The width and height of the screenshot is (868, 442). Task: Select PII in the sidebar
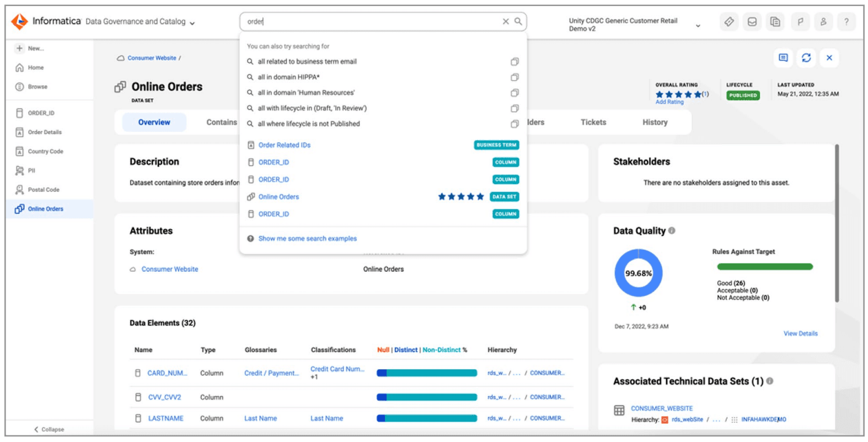25,171
